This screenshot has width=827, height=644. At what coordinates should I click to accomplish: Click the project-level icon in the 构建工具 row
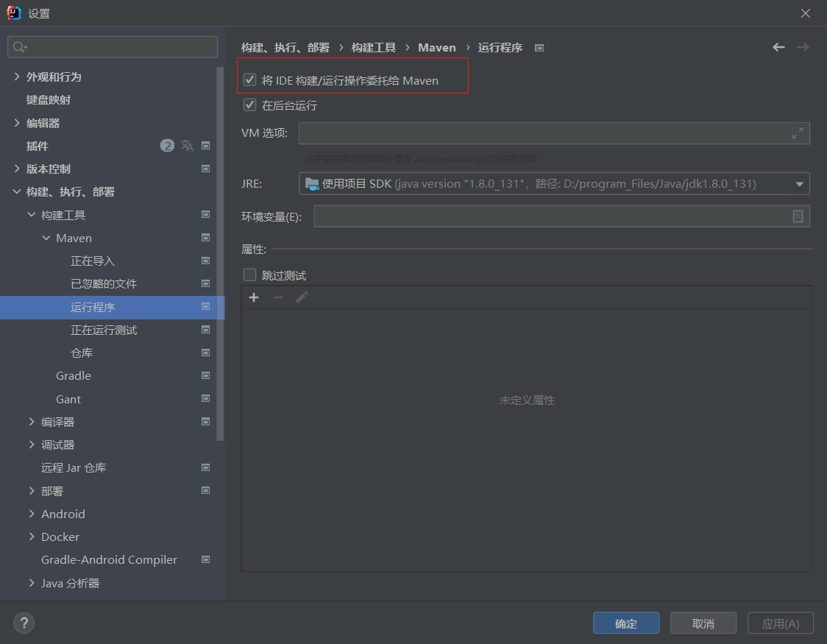click(x=206, y=215)
